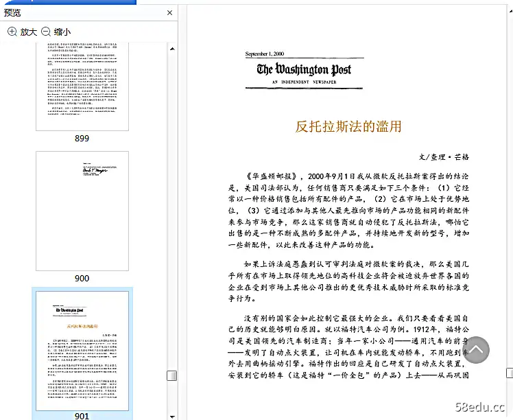Click the 缩小 zoom-out magnifier icon

(46, 32)
